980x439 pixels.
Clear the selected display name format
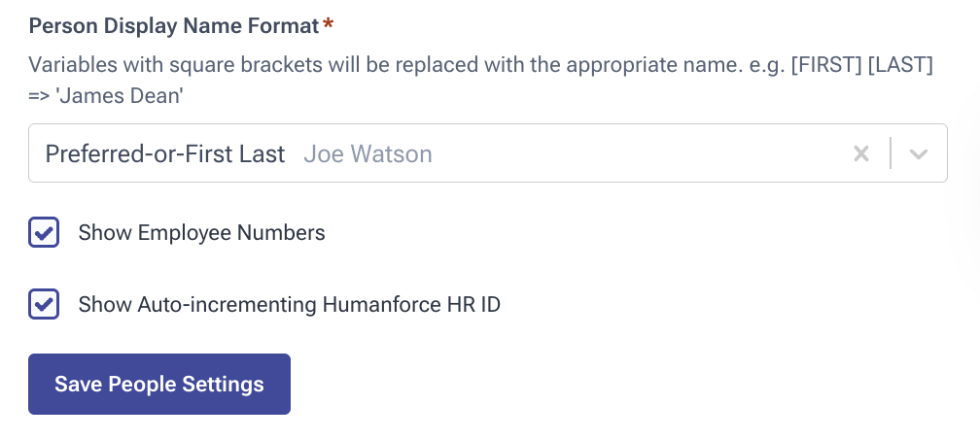click(x=860, y=153)
